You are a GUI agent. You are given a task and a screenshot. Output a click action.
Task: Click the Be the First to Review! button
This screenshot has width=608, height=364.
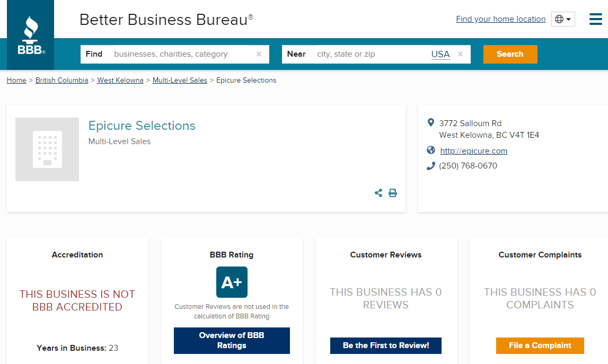tap(386, 345)
